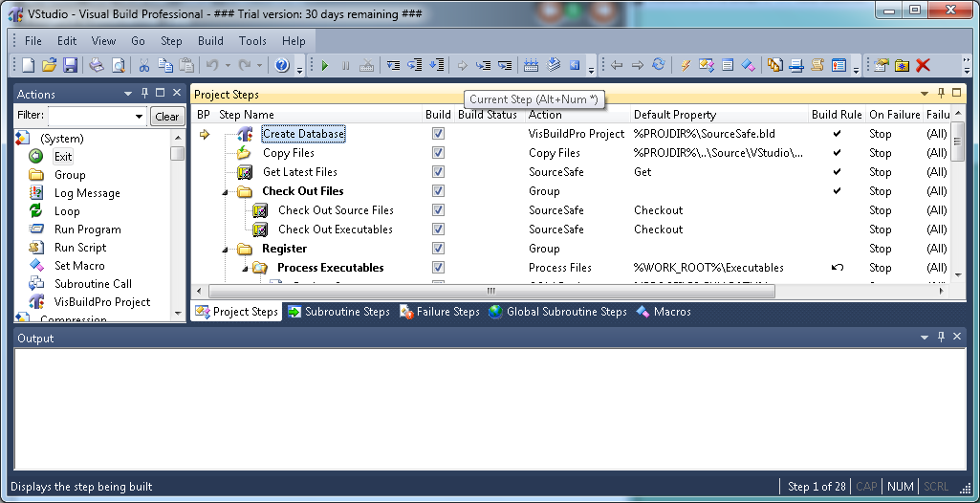Pin the Actions panel with pushpin icon
This screenshot has height=503, width=980.
click(145, 93)
